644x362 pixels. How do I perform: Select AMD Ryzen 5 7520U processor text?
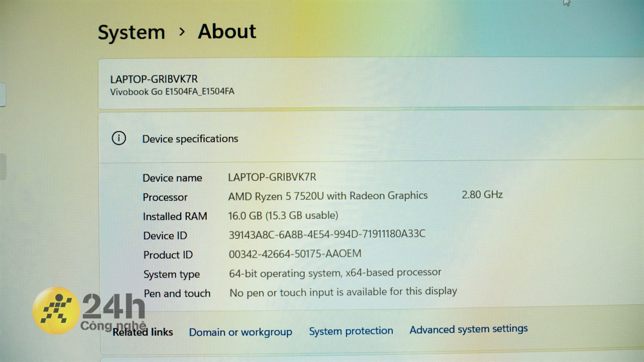pyautogui.click(x=328, y=196)
